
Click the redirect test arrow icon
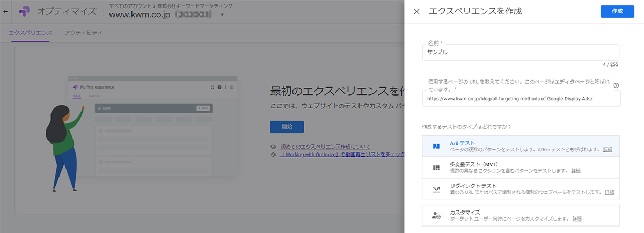coord(436,189)
